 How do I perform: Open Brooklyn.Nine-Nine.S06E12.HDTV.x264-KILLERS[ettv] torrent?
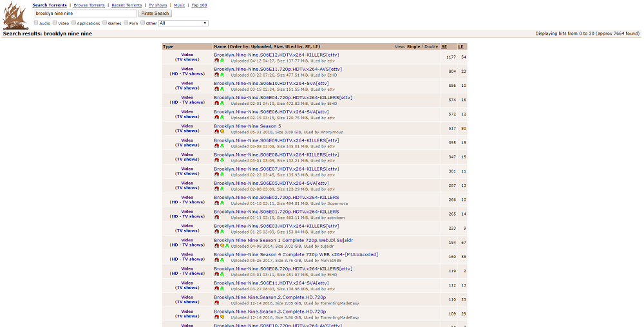pos(276,55)
